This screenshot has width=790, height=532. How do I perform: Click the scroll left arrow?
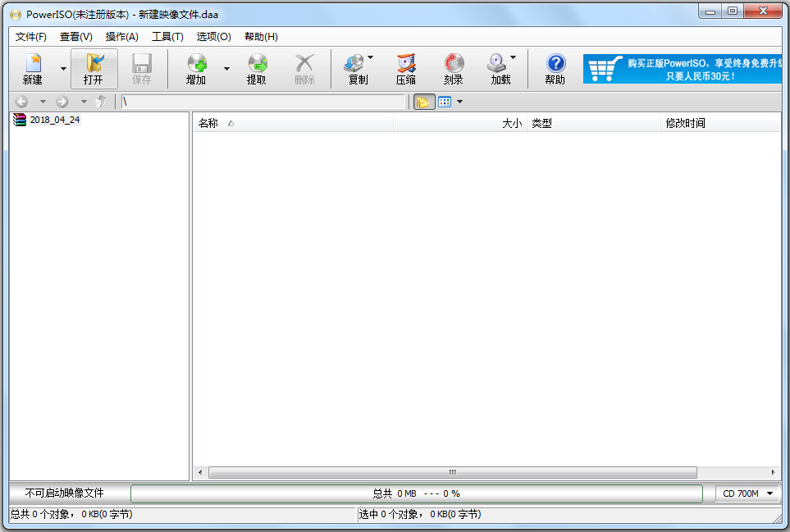(200, 472)
